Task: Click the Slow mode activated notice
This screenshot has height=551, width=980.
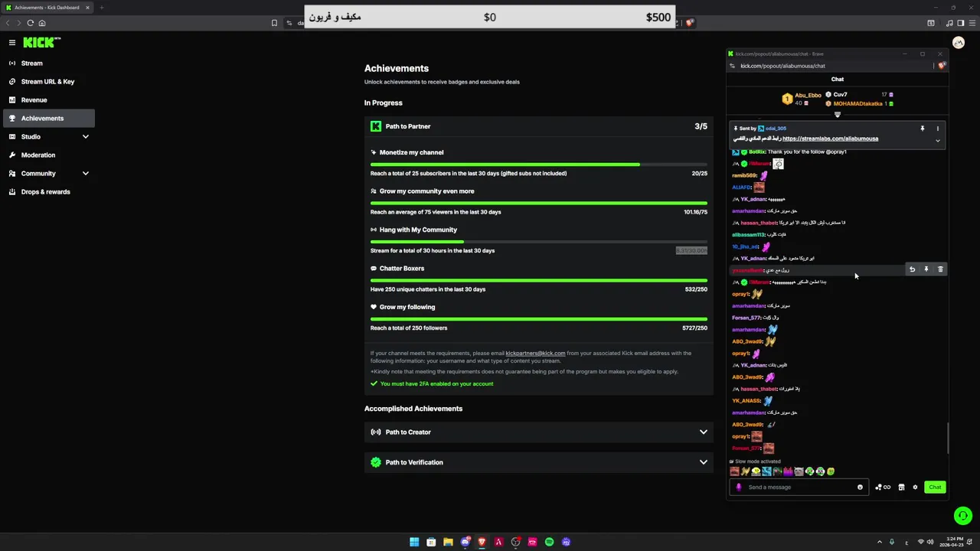Action: click(x=755, y=461)
